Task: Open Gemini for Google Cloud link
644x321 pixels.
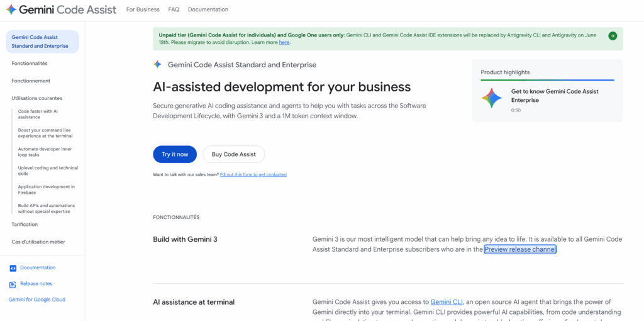Action: 37,300
